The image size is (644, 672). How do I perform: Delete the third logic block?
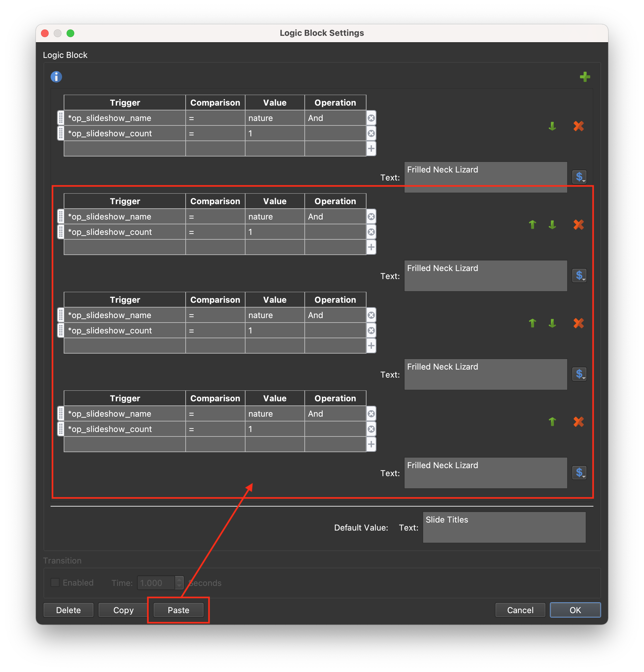tap(578, 323)
